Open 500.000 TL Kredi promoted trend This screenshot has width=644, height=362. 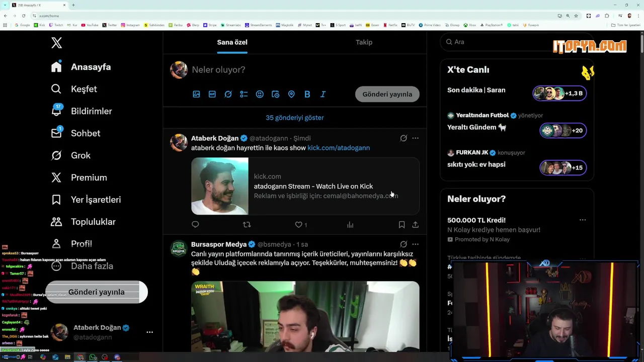coord(517,230)
